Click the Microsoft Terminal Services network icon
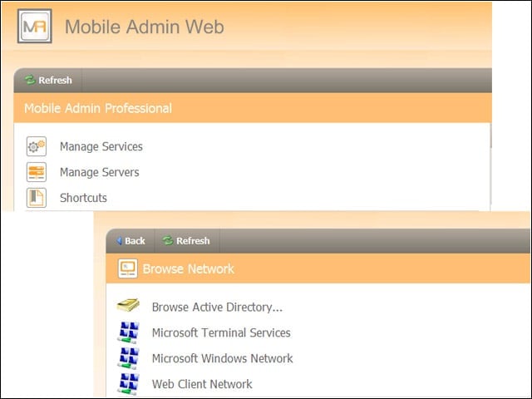Viewport: 532px width, 399px height. [x=129, y=332]
